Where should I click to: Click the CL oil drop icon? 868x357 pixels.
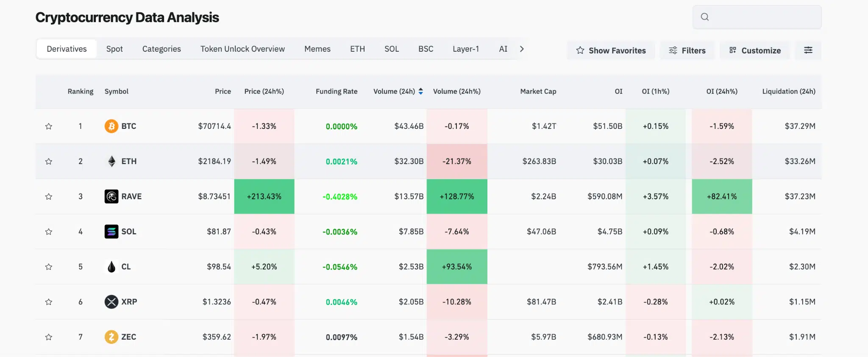(111, 267)
